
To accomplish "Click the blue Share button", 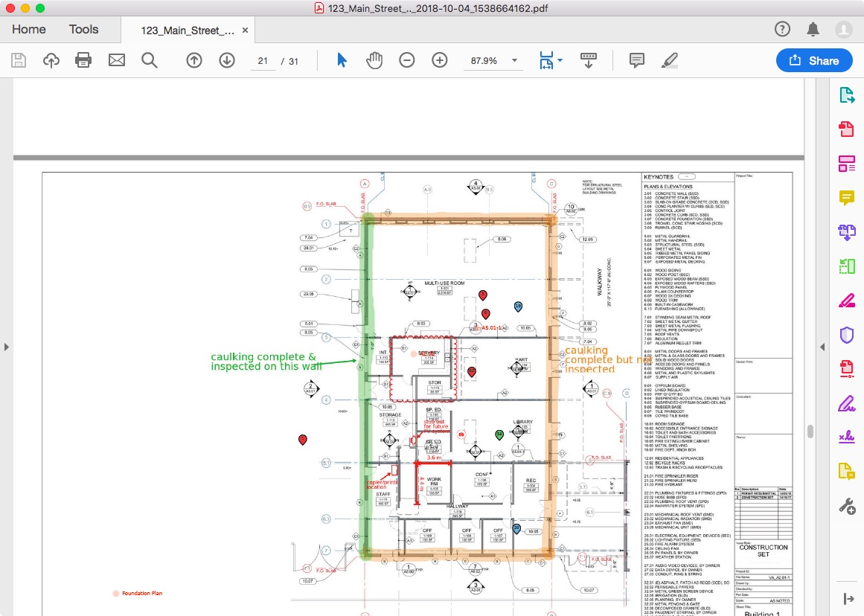I will coord(814,60).
